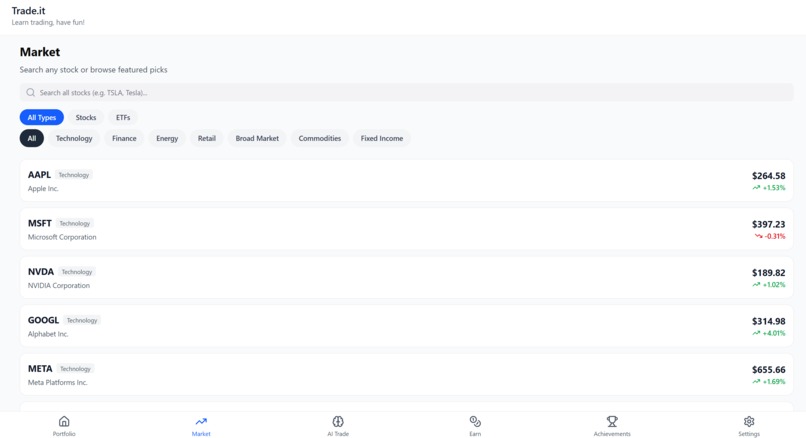Click the $314.98 price
Image resolution: width=806 pixels, height=438 pixels.
pyautogui.click(x=768, y=321)
